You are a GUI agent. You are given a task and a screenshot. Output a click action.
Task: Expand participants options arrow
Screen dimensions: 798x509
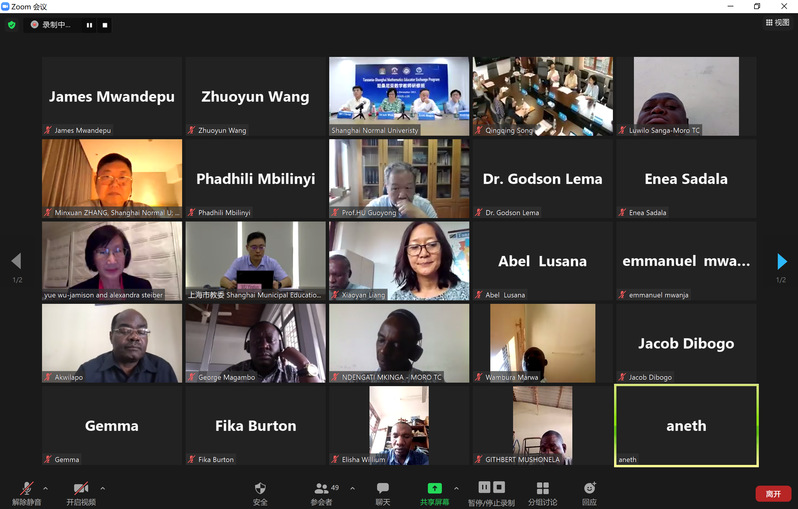[352, 489]
